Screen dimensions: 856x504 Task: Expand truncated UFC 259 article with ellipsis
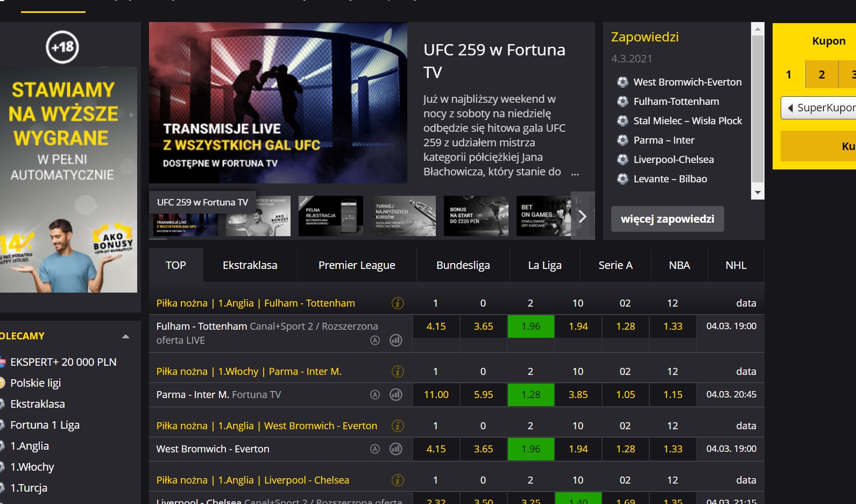tap(575, 173)
